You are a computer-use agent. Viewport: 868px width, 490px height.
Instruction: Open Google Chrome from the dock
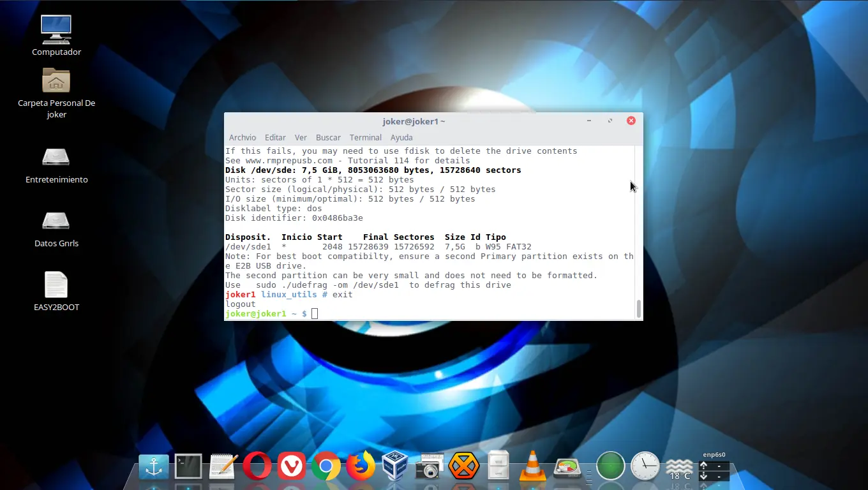325,467
